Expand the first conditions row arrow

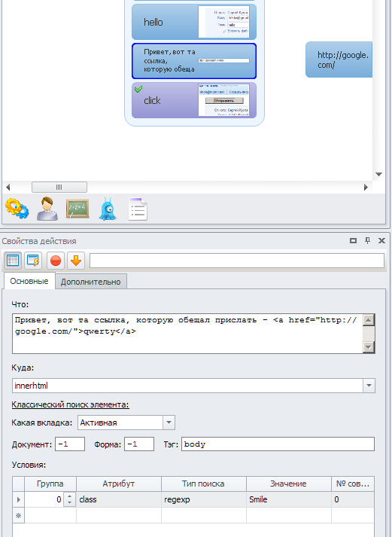point(19,499)
